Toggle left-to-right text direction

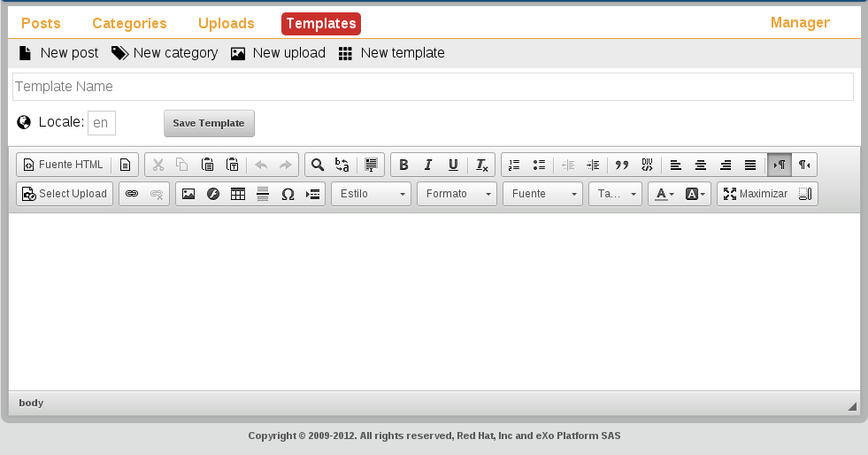780,165
